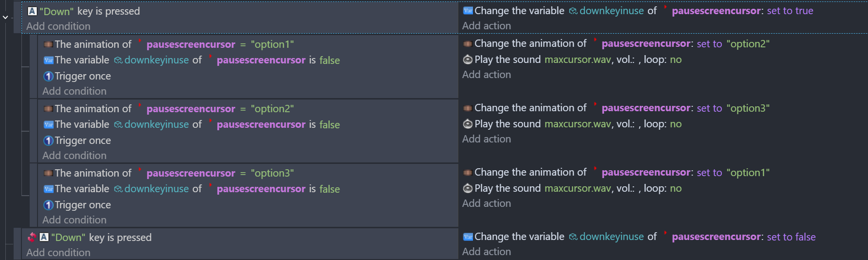Click the animation icon of the "option3" condition
This screenshot has width=868, height=260.
(x=48, y=173)
